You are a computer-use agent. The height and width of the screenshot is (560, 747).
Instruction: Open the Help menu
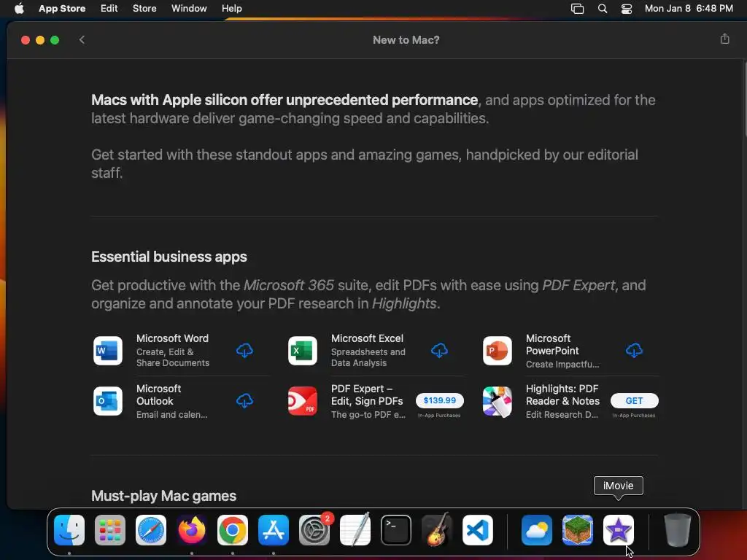click(231, 8)
